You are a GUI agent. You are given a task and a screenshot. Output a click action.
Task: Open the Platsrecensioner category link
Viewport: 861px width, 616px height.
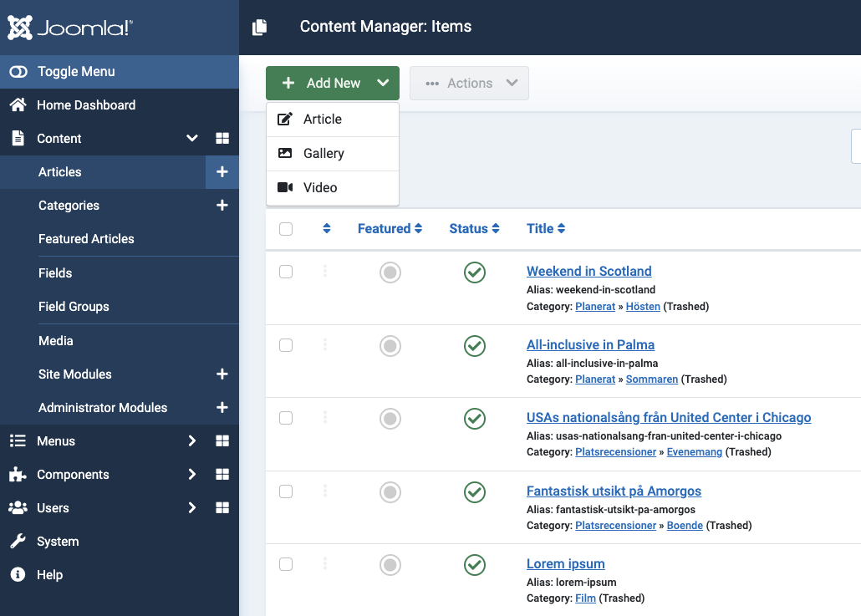(x=615, y=452)
